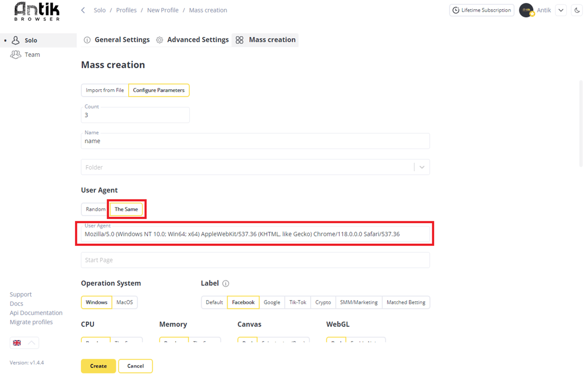Select Import from File mode

coord(104,90)
